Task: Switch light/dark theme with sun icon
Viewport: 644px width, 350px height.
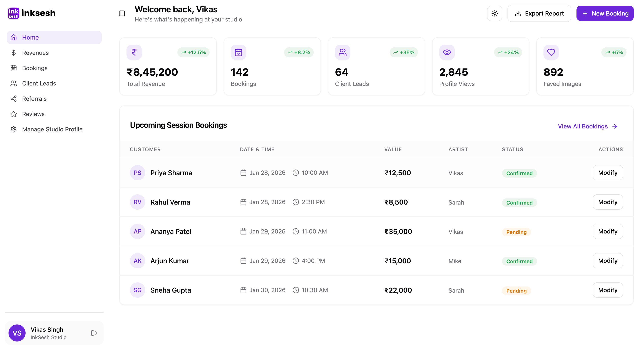Action: [494, 13]
